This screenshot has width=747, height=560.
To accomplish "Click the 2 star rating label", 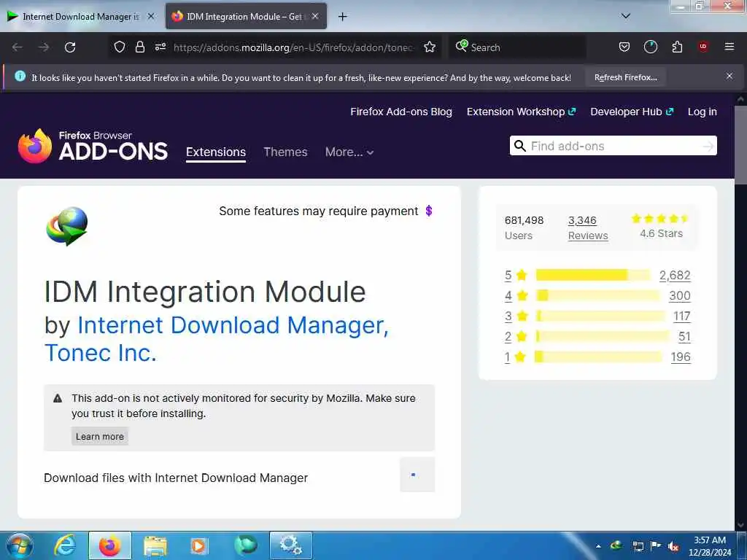I will pos(516,337).
